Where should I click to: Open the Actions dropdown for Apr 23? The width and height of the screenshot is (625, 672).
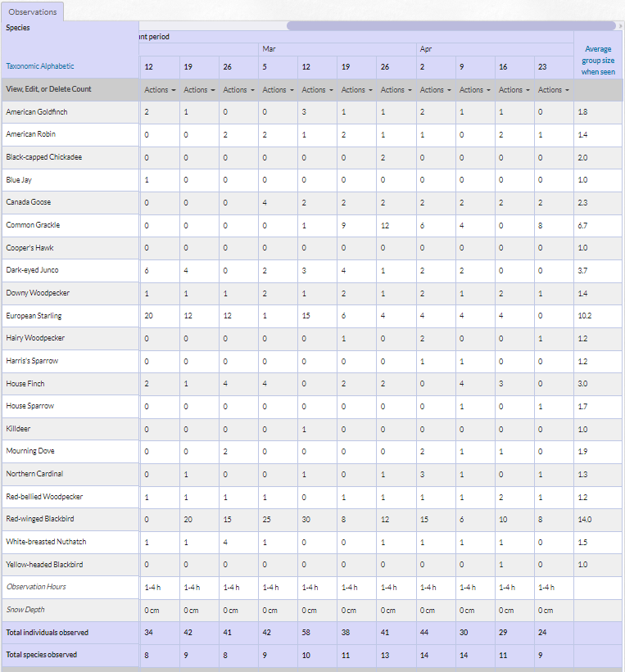click(x=554, y=90)
